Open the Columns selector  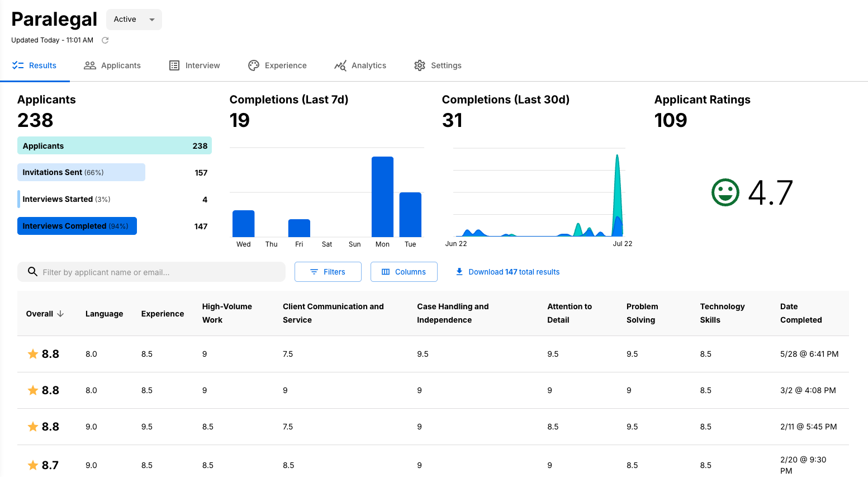coord(404,272)
